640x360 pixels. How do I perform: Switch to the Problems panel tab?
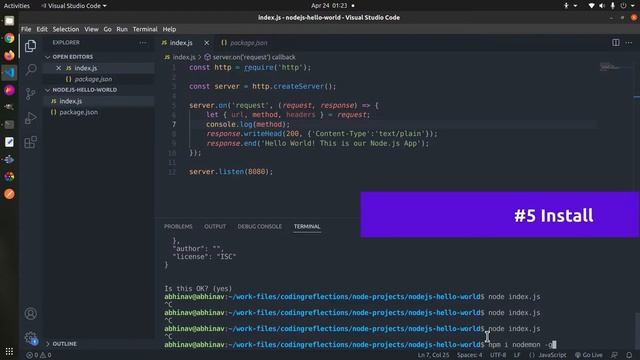[178, 227]
